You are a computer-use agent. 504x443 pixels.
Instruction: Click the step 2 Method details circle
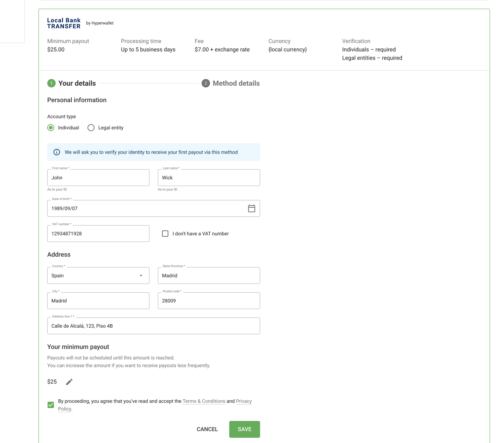point(206,83)
